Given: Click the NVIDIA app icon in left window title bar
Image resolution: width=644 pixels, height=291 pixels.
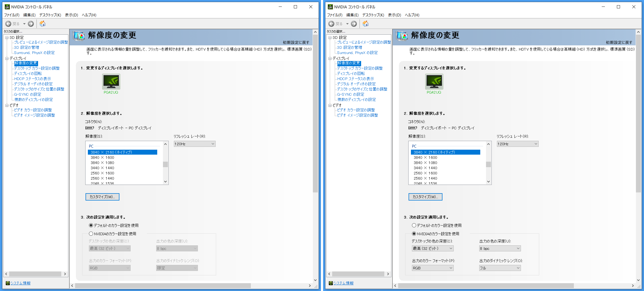Looking at the screenshot, I should coord(7,7).
